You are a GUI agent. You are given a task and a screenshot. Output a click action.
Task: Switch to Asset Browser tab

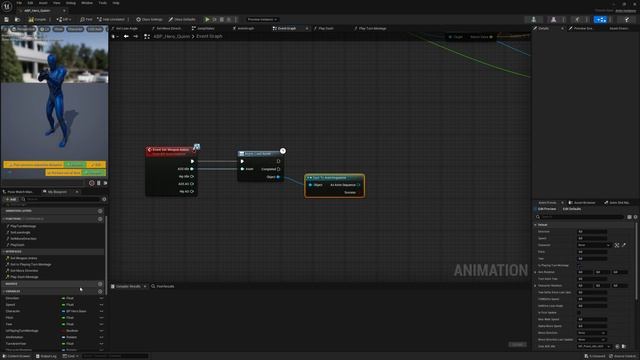(x=582, y=203)
